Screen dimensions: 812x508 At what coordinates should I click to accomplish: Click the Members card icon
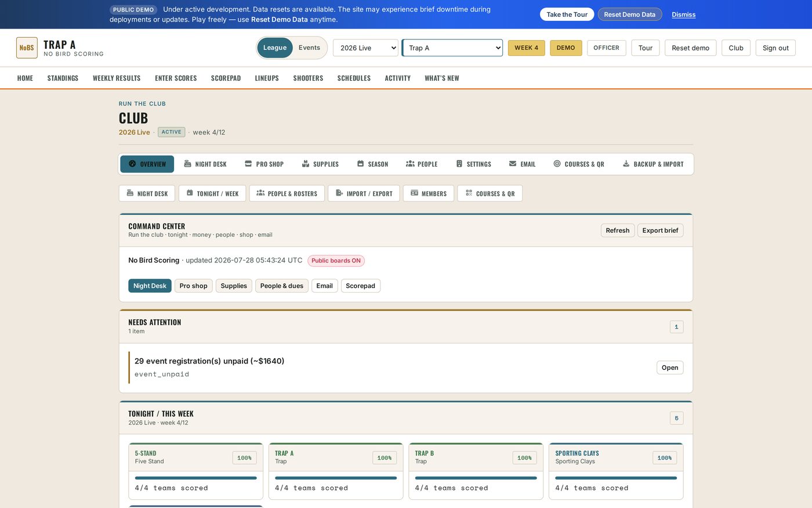point(414,193)
